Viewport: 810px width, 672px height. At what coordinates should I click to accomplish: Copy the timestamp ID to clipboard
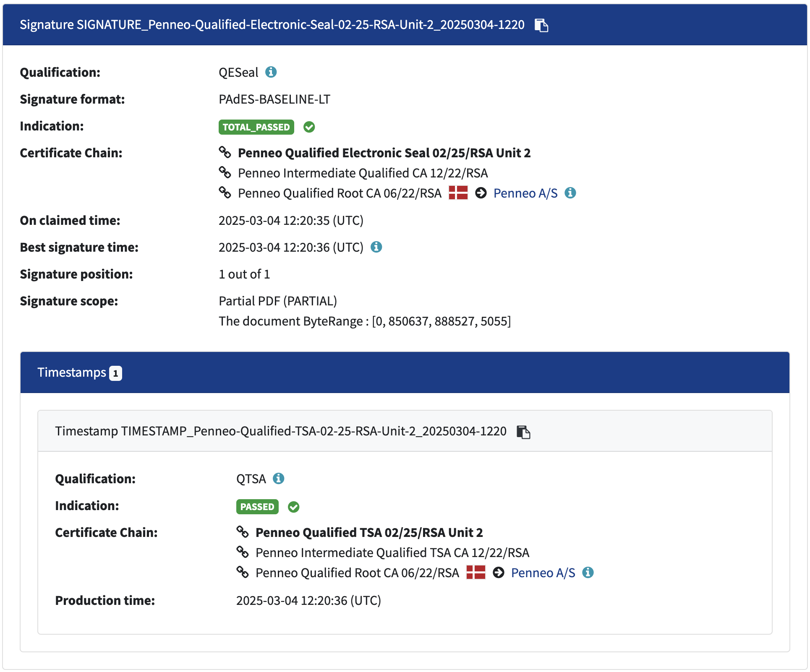[x=523, y=432]
